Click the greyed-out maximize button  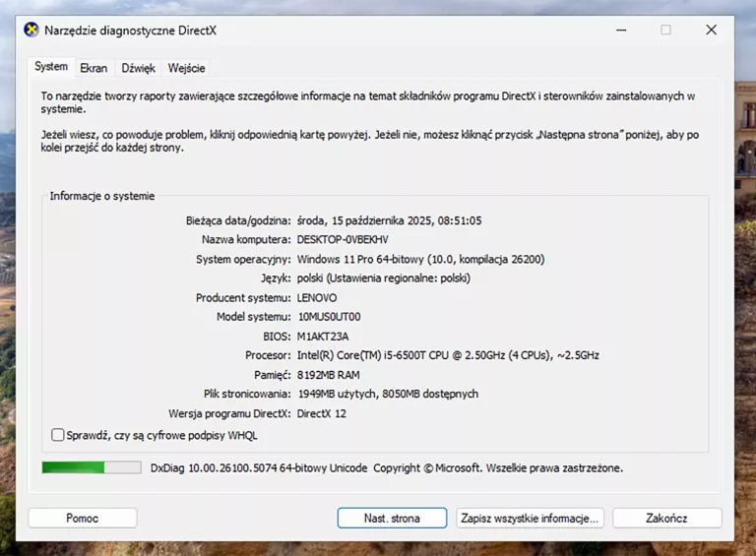[665, 30]
